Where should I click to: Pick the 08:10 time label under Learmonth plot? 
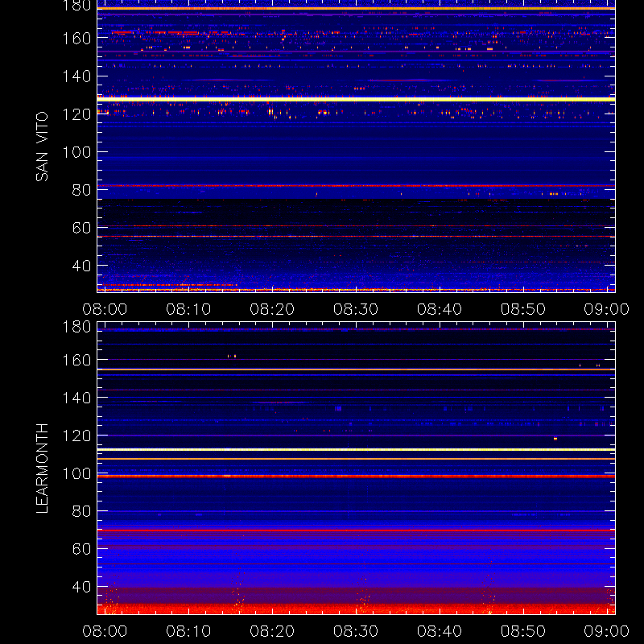188,631
